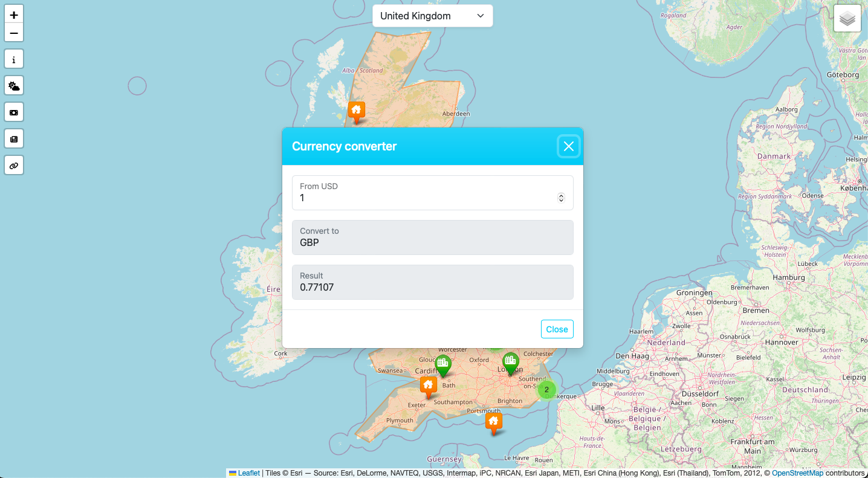The width and height of the screenshot is (868, 478).
Task: Select the green city marker near London
Action: tap(511, 363)
